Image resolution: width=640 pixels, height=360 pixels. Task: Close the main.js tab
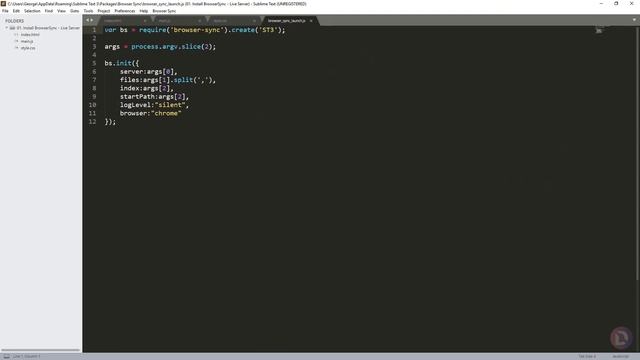(200, 20)
